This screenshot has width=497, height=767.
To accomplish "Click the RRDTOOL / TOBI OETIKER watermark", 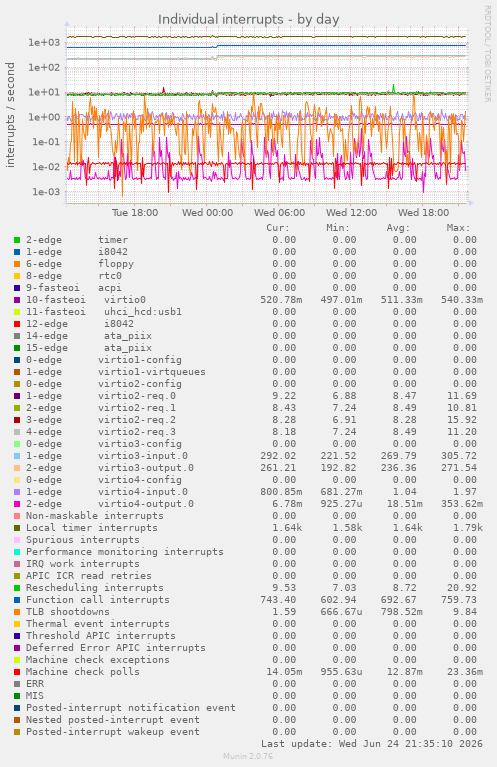I will 487,54.
